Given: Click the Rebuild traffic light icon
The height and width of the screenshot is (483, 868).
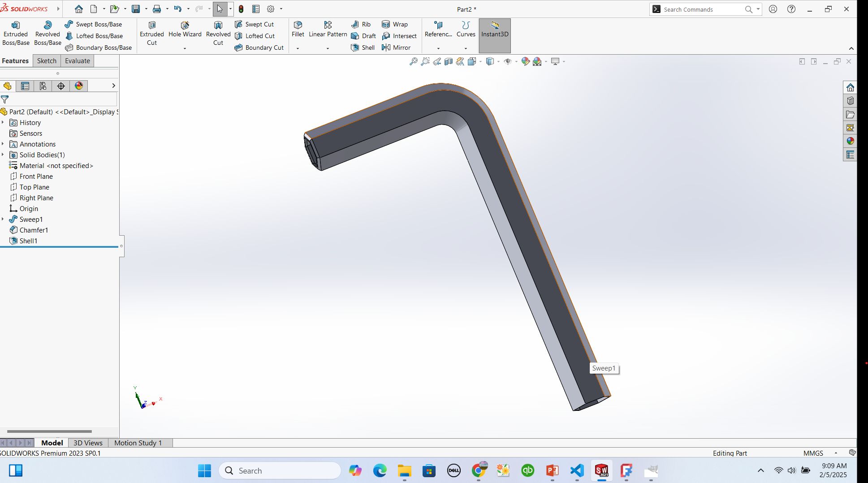Looking at the screenshot, I should coord(241,9).
